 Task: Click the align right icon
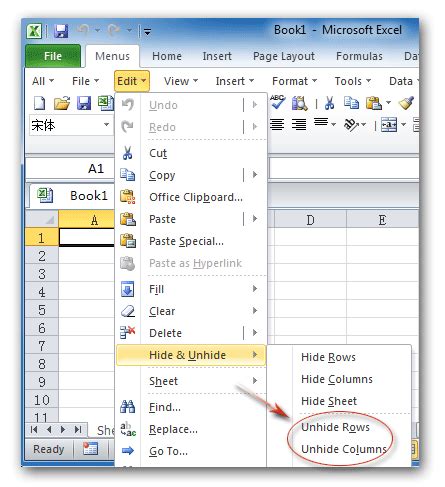point(299,125)
